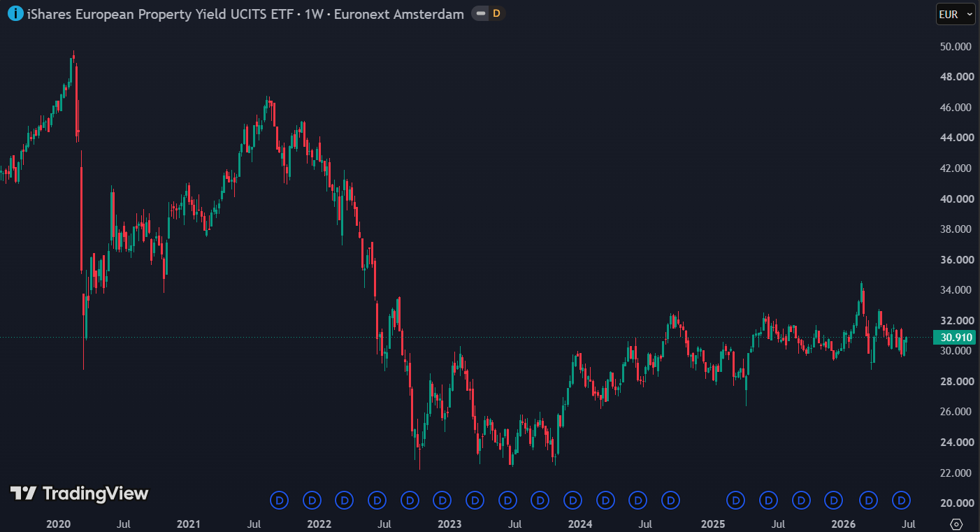This screenshot has width=980, height=532.
Task: Click the current price label 30.910
Action: [x=956, y=337]
